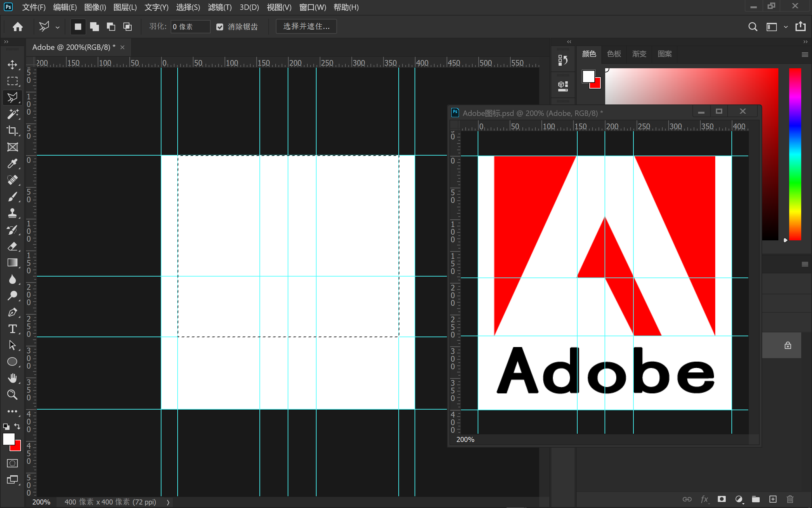Image resolution: width=812 pixels, height=508 pixels.
Task: Close the Adobe @ 200% document tab
Action: click(x=122, y=47)
